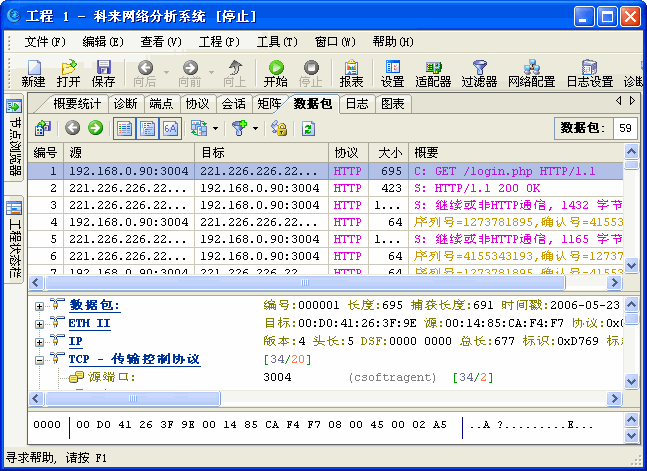Viewport: 647px width, 471px height.
Task: Open the 查看(V) menu
Action: [161, 42]
